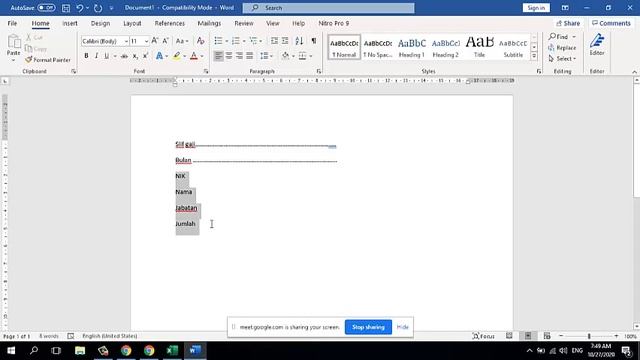
Task: Open taskbar search
Action: (x=34, y=350)
